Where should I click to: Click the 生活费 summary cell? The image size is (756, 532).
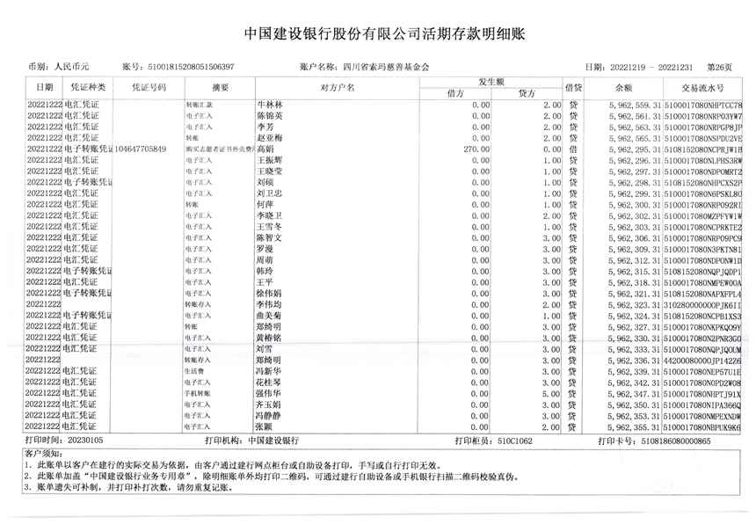[194, 371]
